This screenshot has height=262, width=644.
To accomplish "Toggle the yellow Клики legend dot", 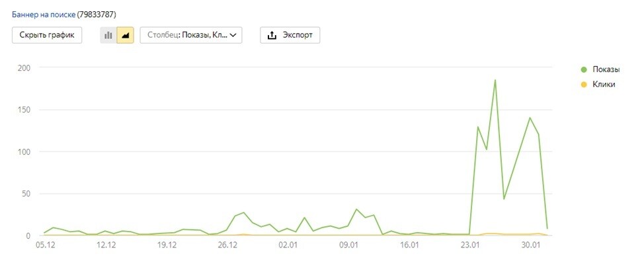I will [x=584, y=85].
